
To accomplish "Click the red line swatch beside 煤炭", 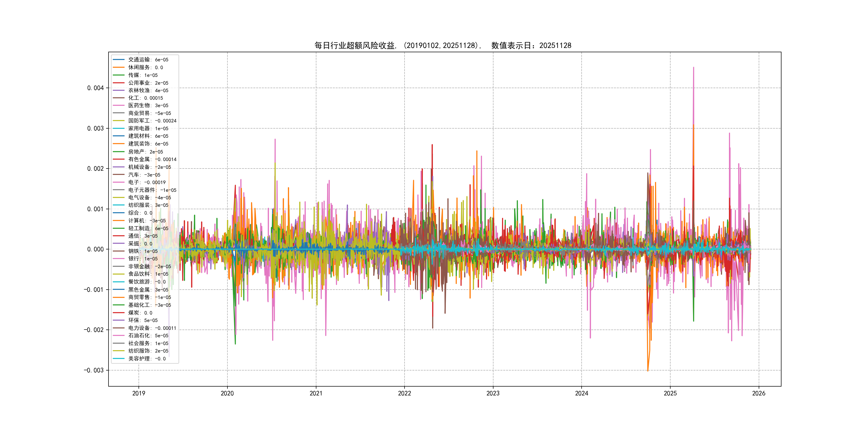I will (119, 313).
